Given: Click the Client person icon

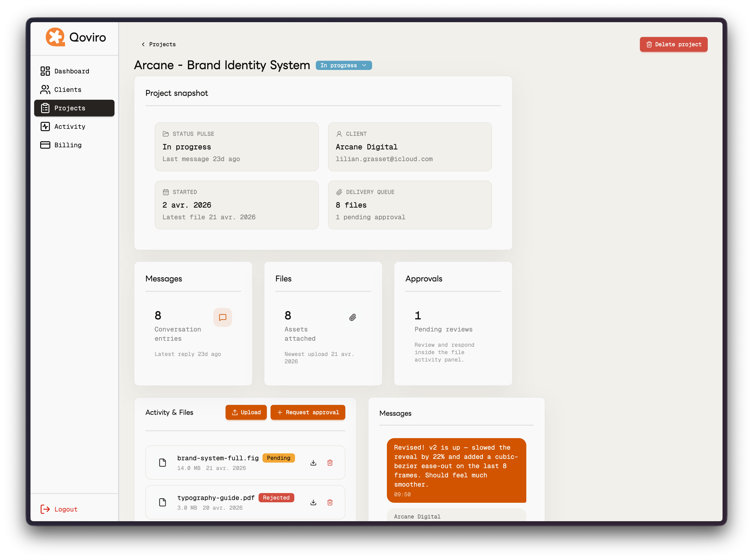Looking at the screenshot, I should coord(339,134).
